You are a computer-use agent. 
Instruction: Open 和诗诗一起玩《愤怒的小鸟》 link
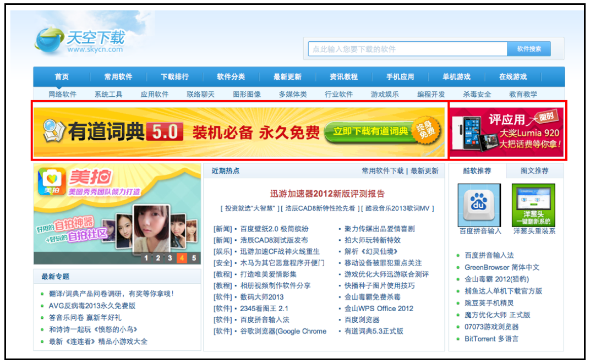(x=93, y=329)
